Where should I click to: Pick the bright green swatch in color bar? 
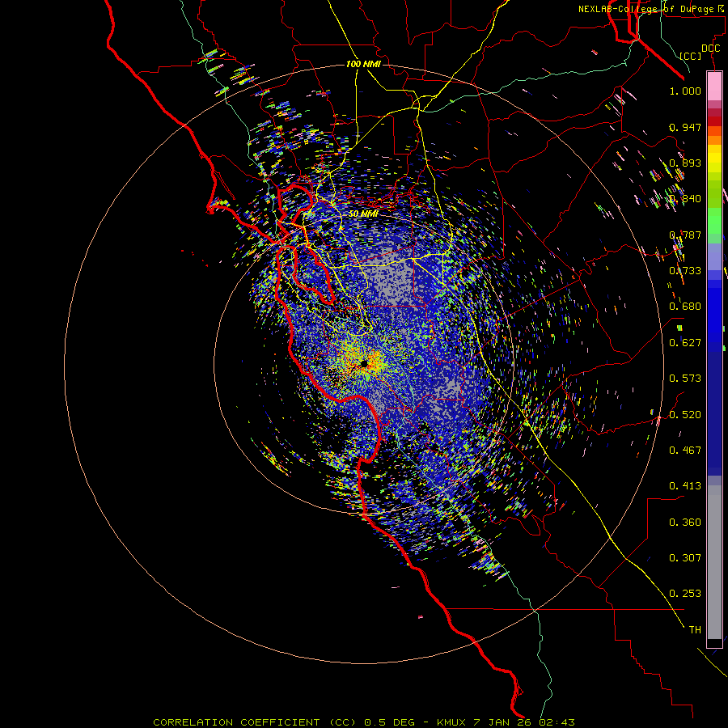click(x=714, y=221)
